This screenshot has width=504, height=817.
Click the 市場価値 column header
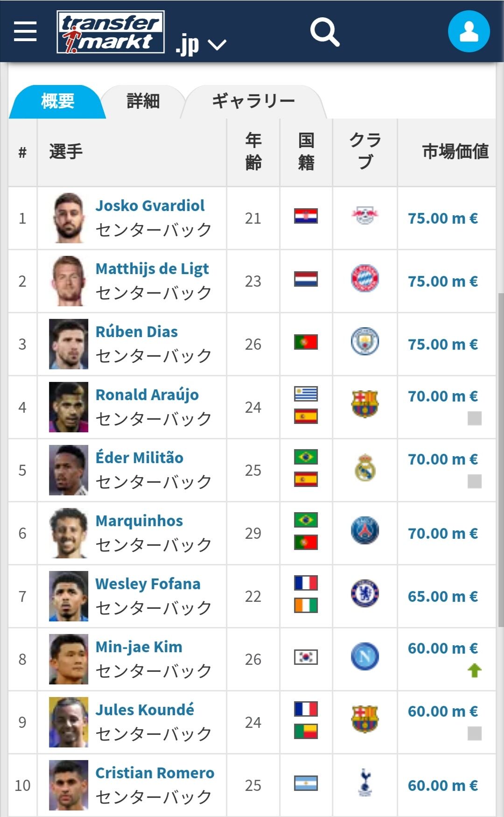[455, 151]
